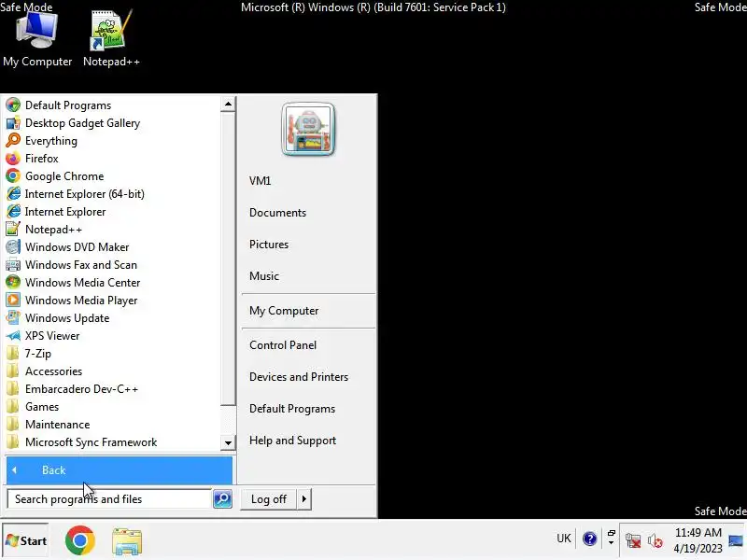Open Documents from the Start menu
Viewport: 747px width, 560px height.
click(x=277, y=213)
